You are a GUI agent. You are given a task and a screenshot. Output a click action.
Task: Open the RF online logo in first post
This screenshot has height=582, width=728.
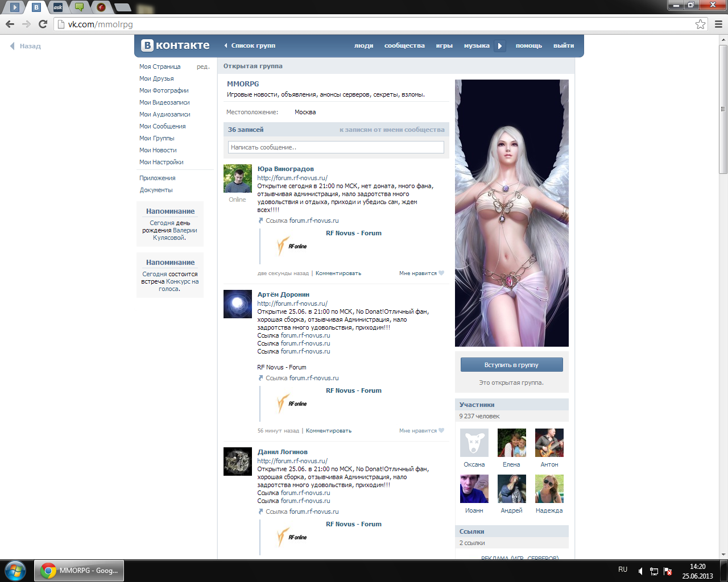click(292, 246)
